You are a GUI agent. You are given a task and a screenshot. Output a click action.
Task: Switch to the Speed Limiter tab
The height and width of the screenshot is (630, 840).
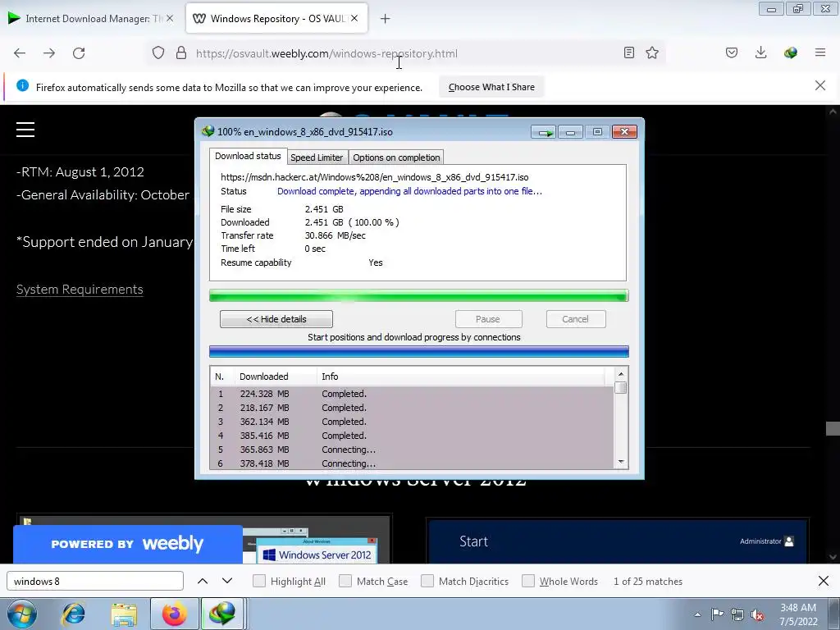[317, 157]
